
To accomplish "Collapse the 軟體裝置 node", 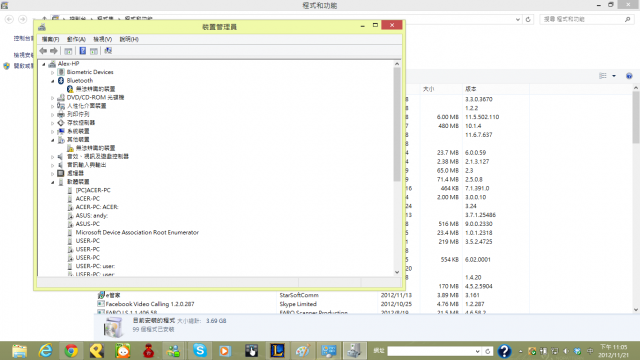I will [x=52, y=182].
